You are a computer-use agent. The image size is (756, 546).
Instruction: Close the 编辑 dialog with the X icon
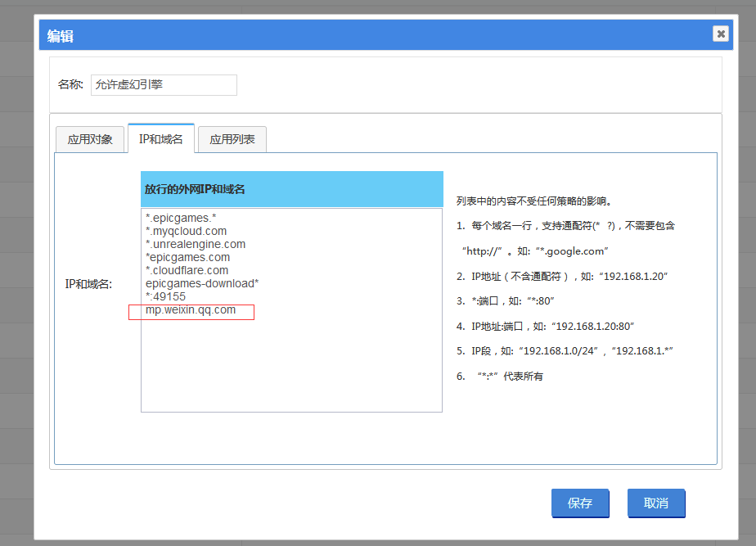click(x=720, y=34)
